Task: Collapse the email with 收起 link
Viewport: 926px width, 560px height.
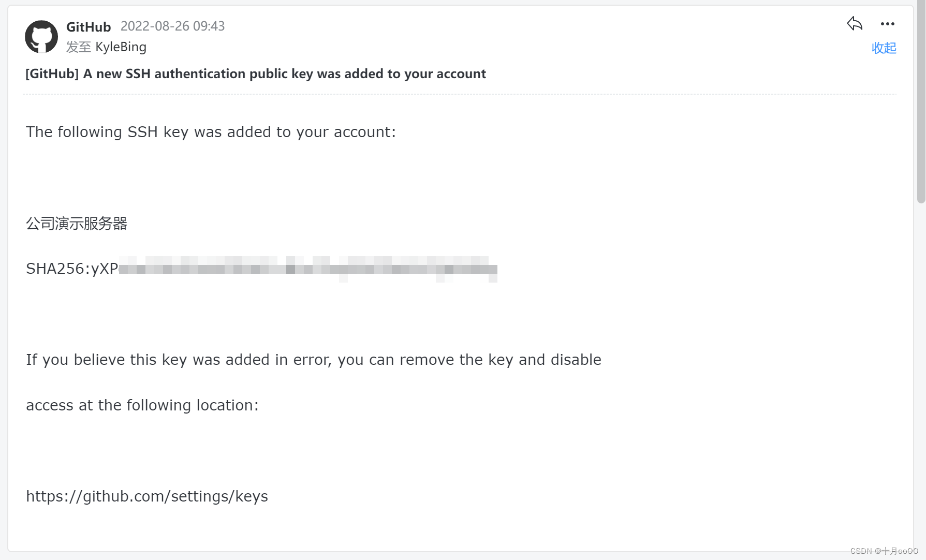Action: [x=884, y=48]
